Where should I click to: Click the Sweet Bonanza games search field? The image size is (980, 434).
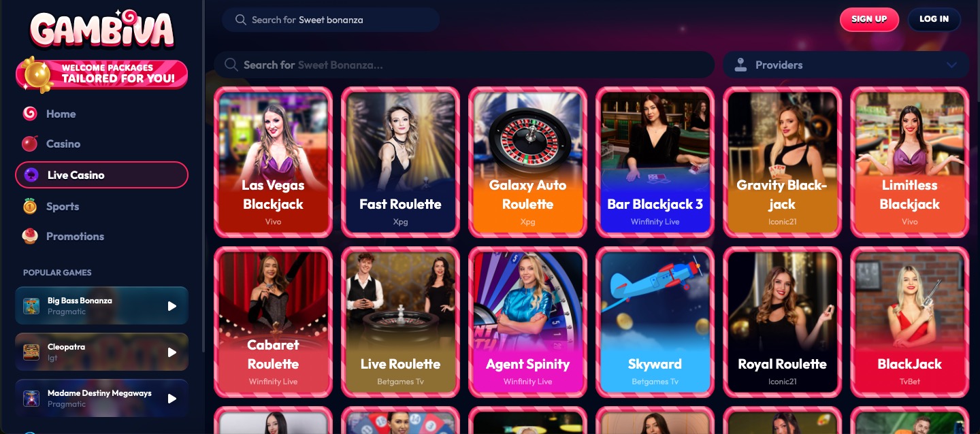coord(465,65)
